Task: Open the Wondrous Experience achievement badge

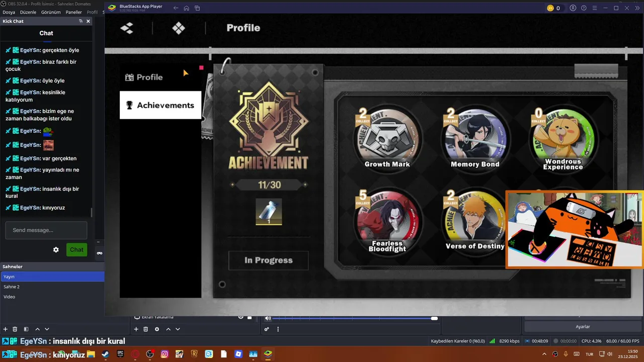Action: coord(563,139)
